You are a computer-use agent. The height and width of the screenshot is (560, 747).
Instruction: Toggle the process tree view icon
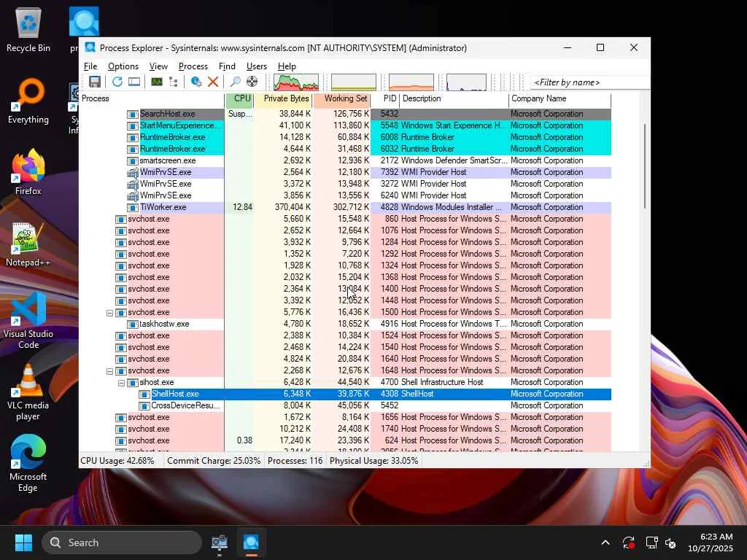(x=174, y=82)
